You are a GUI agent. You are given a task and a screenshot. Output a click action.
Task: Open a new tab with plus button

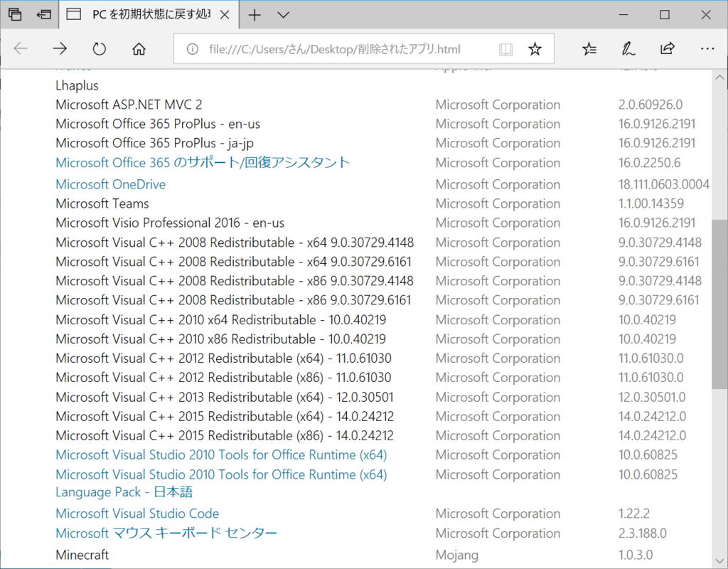(x=255, y=15)
